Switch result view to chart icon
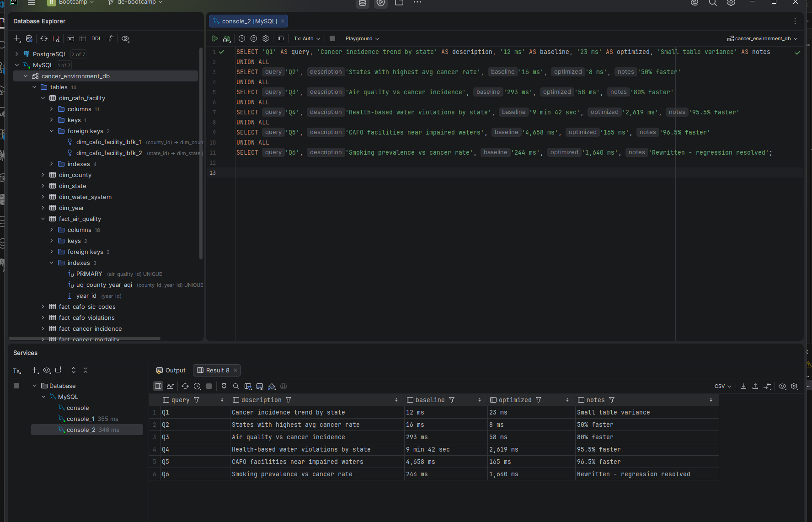 [170, 386]
